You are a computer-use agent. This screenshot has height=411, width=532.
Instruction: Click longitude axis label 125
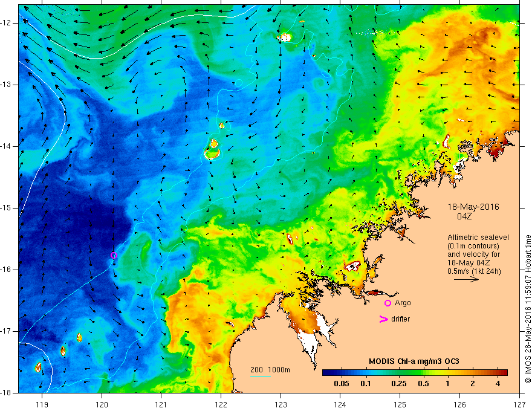(400, 405)
